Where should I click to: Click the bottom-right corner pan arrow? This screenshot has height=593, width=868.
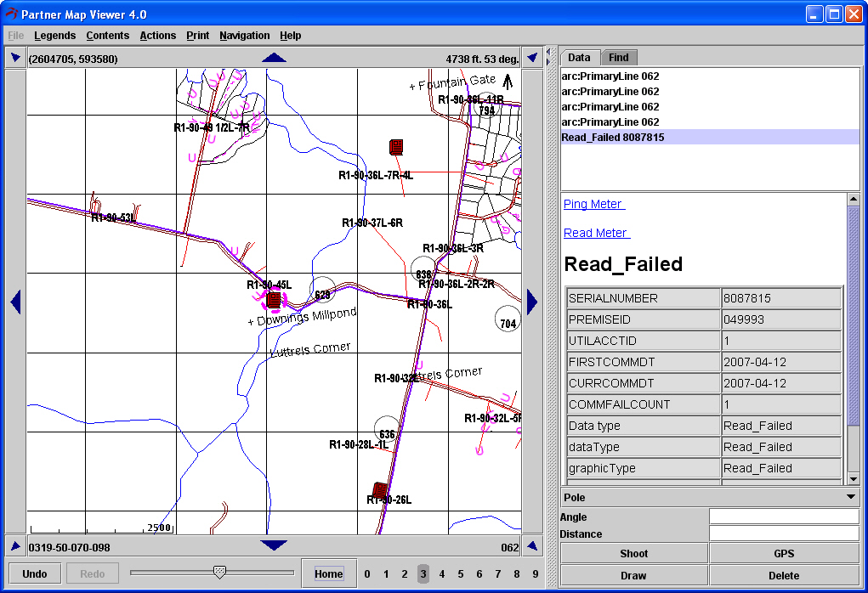pos(532,546)
